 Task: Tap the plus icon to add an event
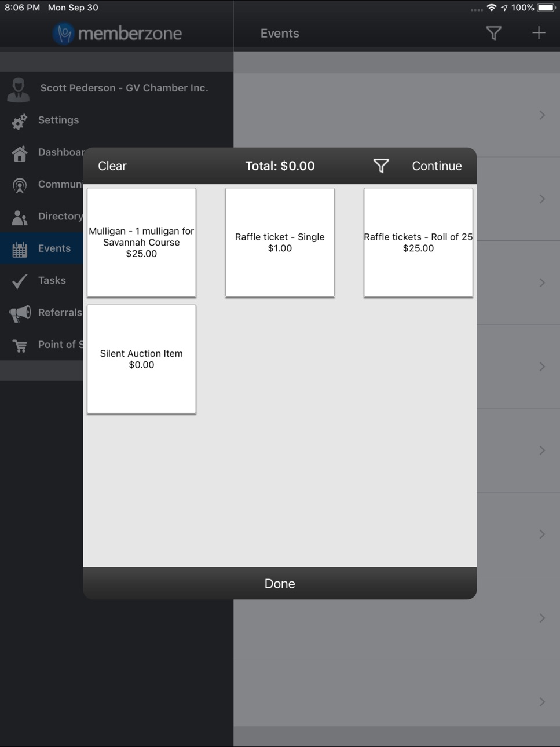pyautogui.click(x=539, y=33)
